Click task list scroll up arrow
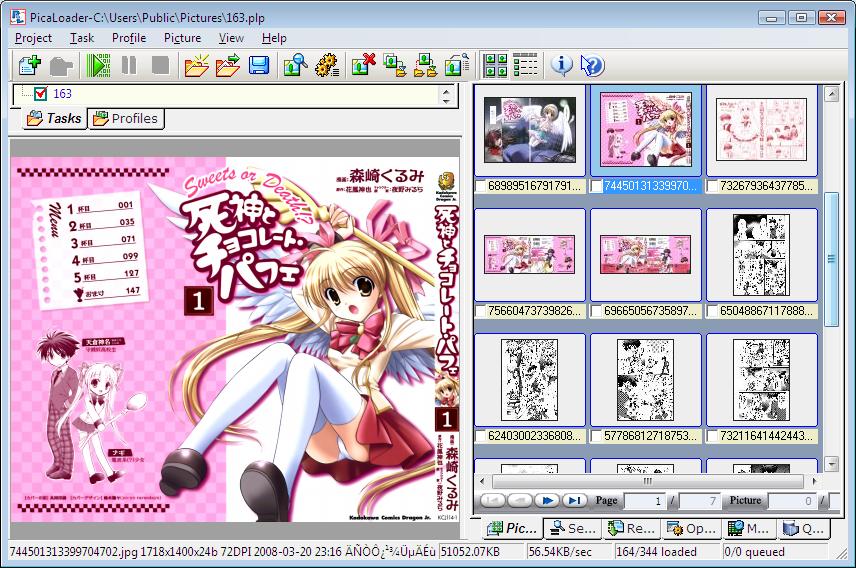 point(447,91)
